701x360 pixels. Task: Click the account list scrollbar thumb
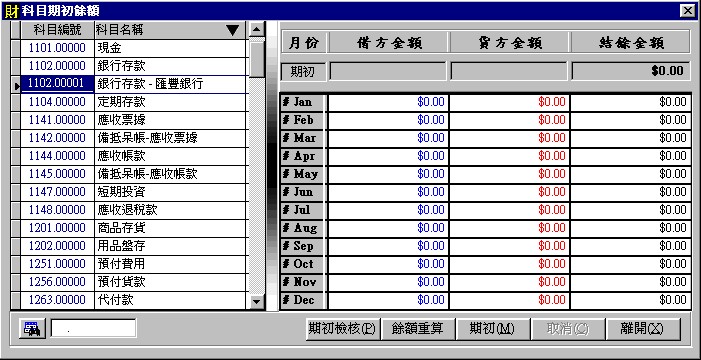(x=256, y=59)
